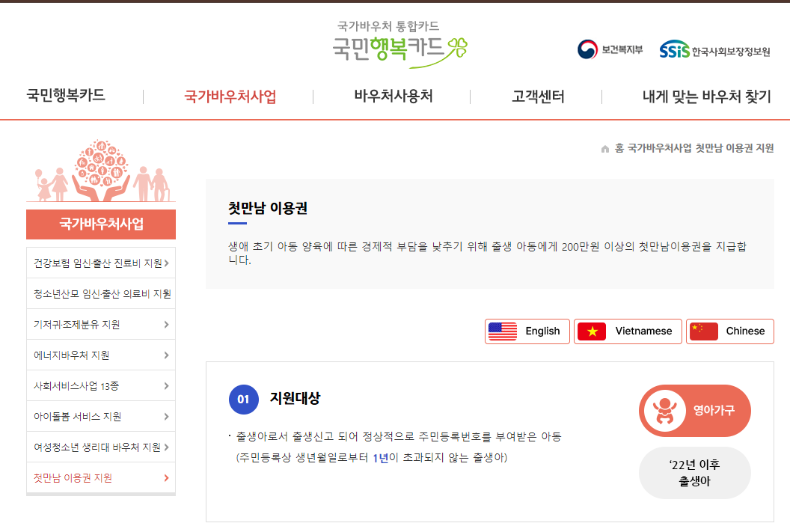Click the '22년 이후 출생아 badge

coord(695,473)
